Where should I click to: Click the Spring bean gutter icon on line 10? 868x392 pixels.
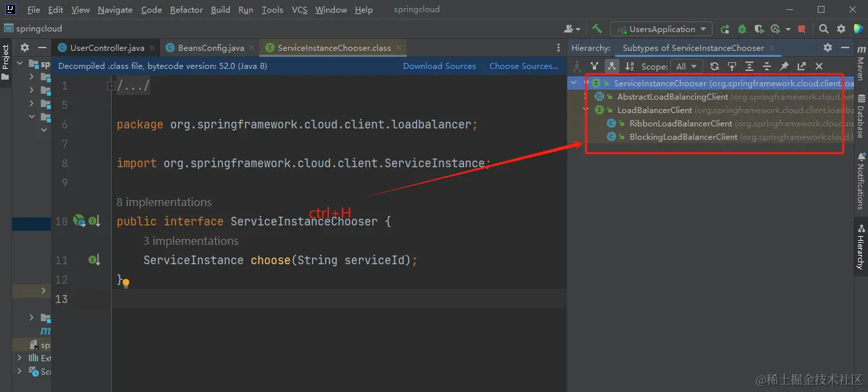point(79,220)
